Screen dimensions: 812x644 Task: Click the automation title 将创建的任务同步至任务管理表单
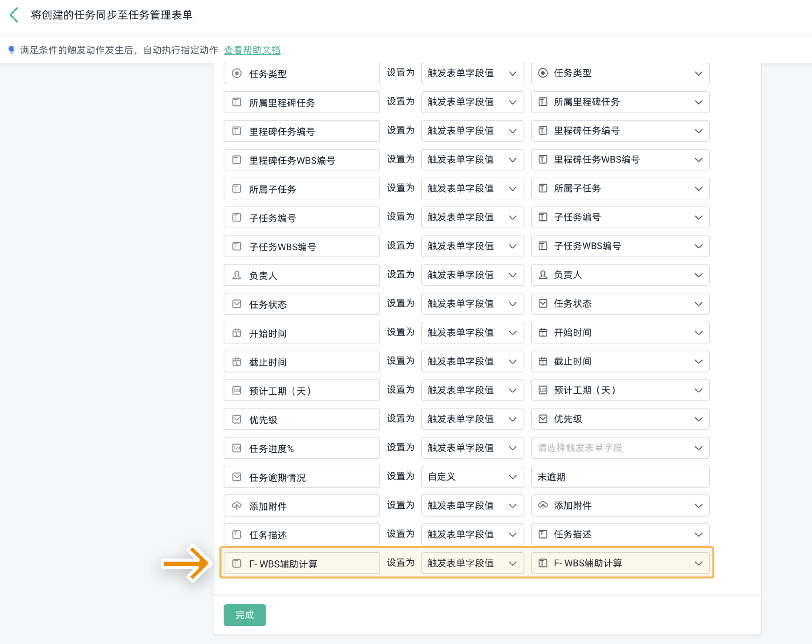point(112,15)
